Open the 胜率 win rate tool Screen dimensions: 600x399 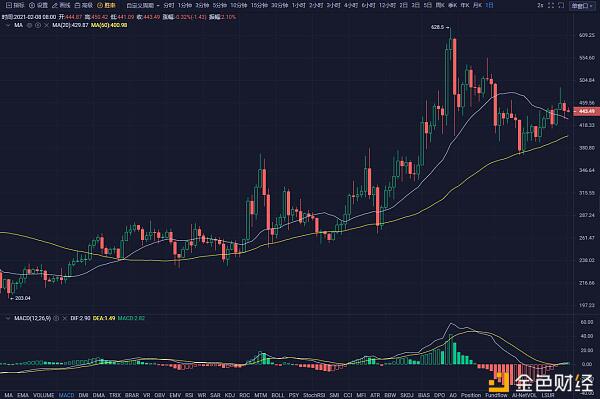tap(106, 5)
